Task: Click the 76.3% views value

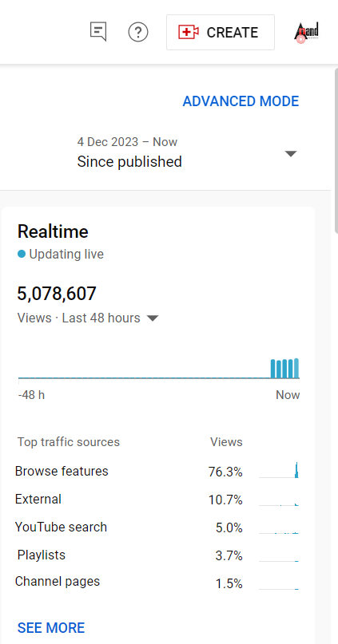Action: click(x=225, y=472)
